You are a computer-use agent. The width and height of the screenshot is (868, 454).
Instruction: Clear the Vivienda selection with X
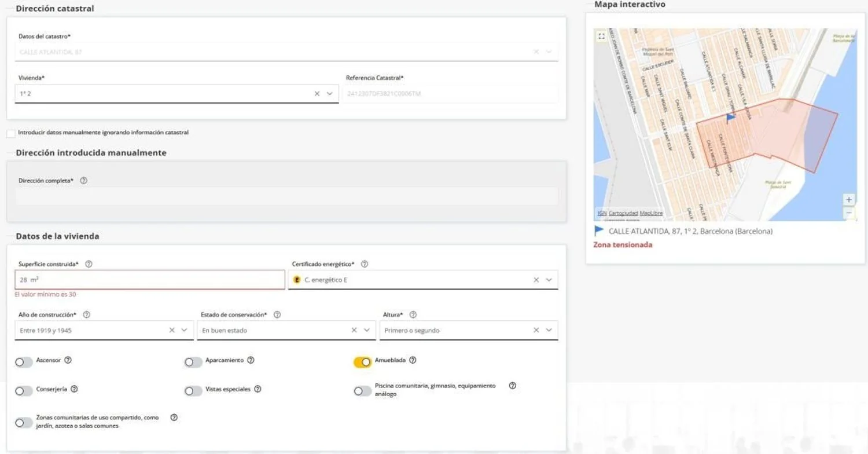317,93
